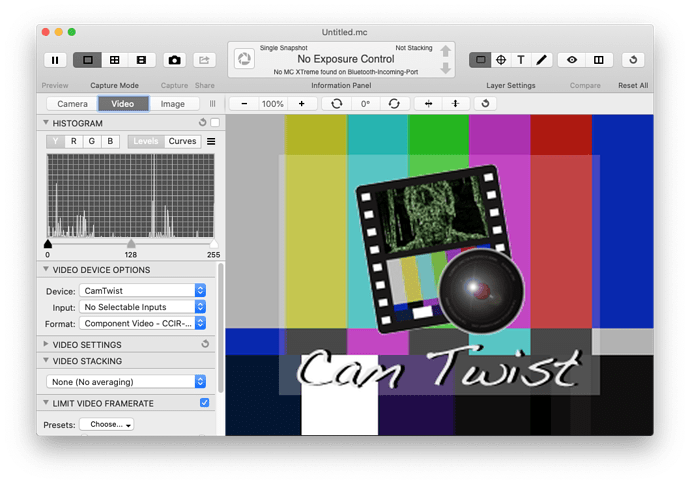Capture a snapshot with camera icon
This screenshot has height=484, width=690.
tap(174, 60)
